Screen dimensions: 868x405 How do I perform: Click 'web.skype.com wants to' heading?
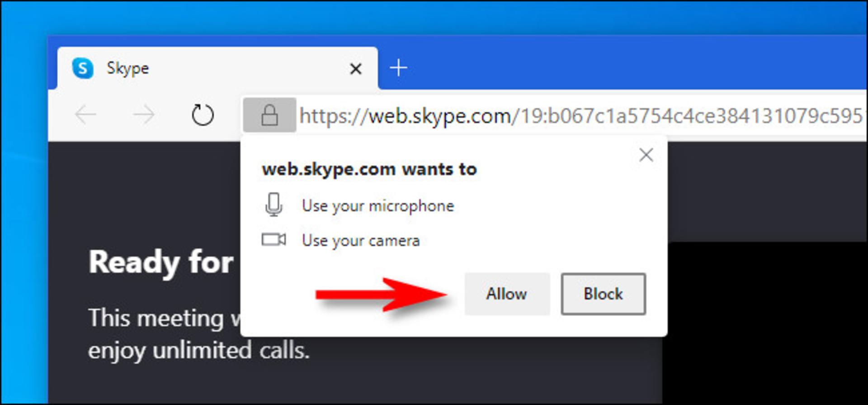click(369, 169)
